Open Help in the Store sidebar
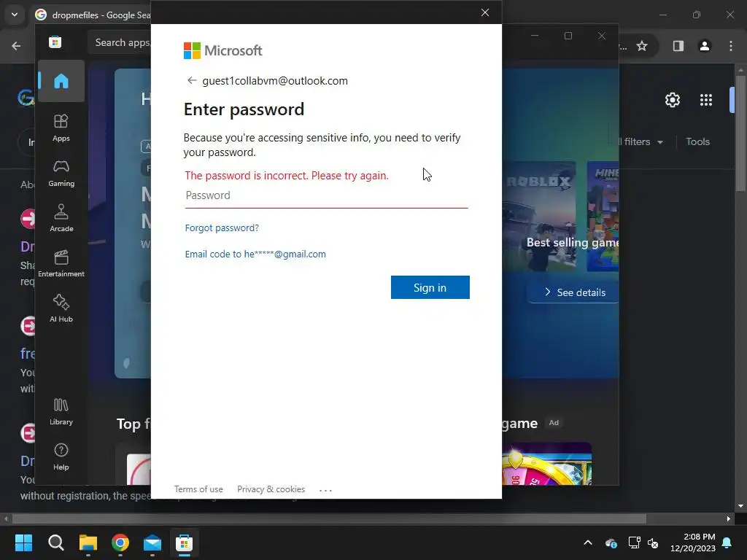 [x=61, y=456]
